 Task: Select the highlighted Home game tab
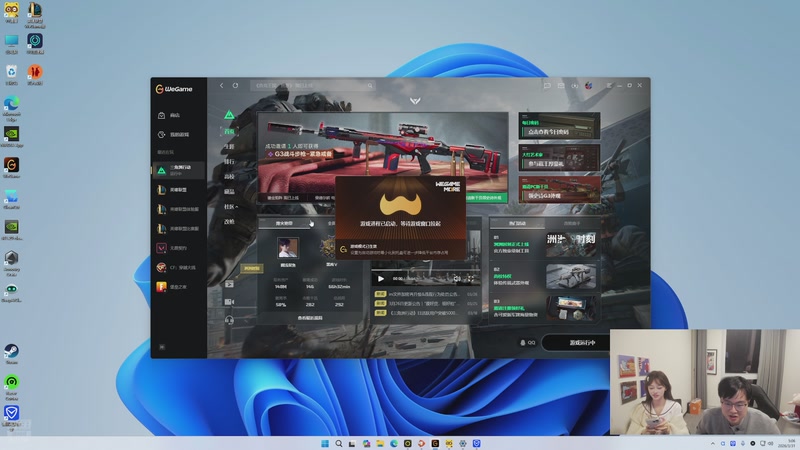(230, 132)
